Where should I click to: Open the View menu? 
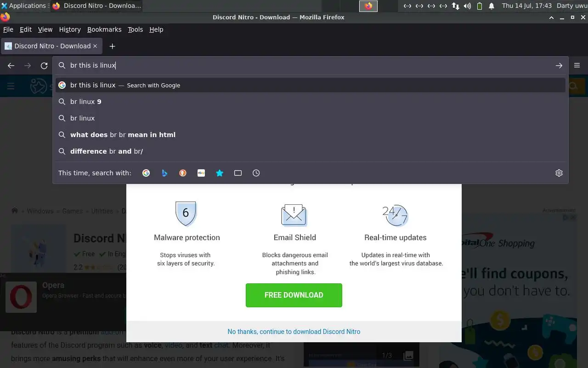[x=45, y=29]
